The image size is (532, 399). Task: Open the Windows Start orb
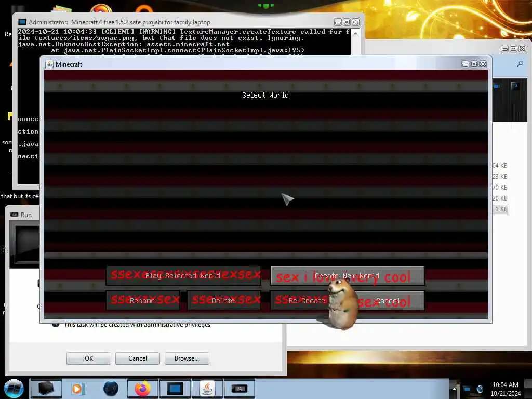pyautogui.click(x=13, y=389)
